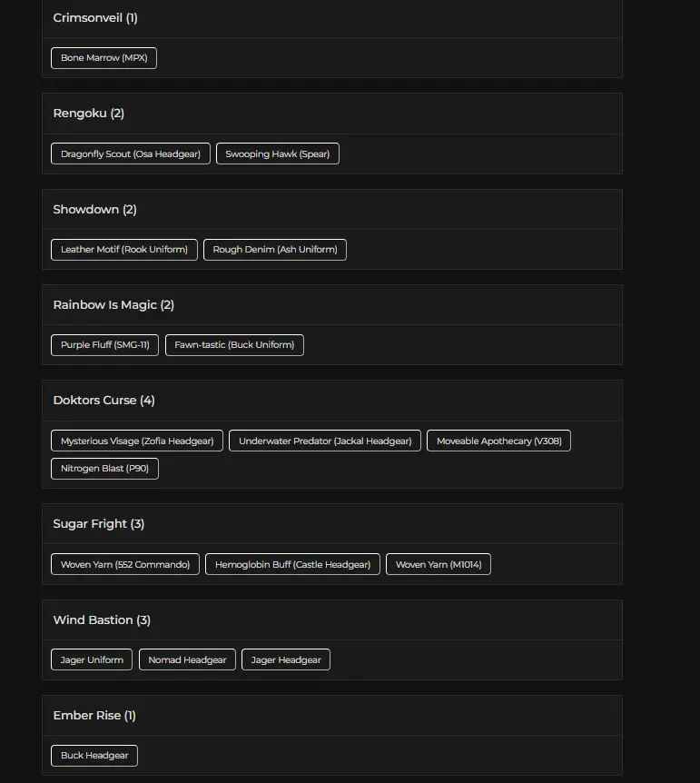Select Mysterious Visage (Zofia Headgear) tag
Viewport: 700px width, 783px height.
coord(137,441)
